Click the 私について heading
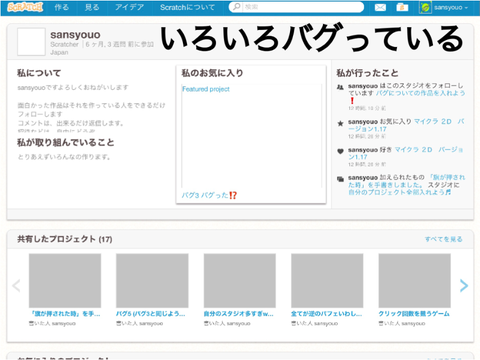 (39, 73)
